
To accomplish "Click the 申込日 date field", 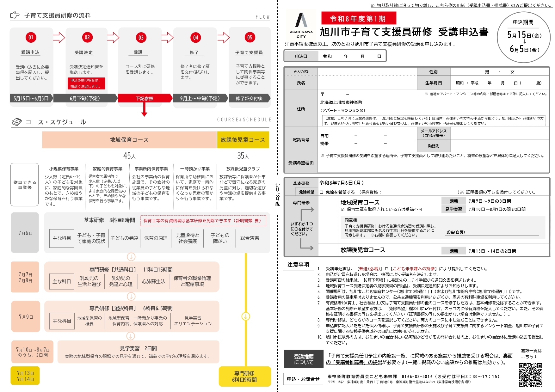I will [352, 56].
